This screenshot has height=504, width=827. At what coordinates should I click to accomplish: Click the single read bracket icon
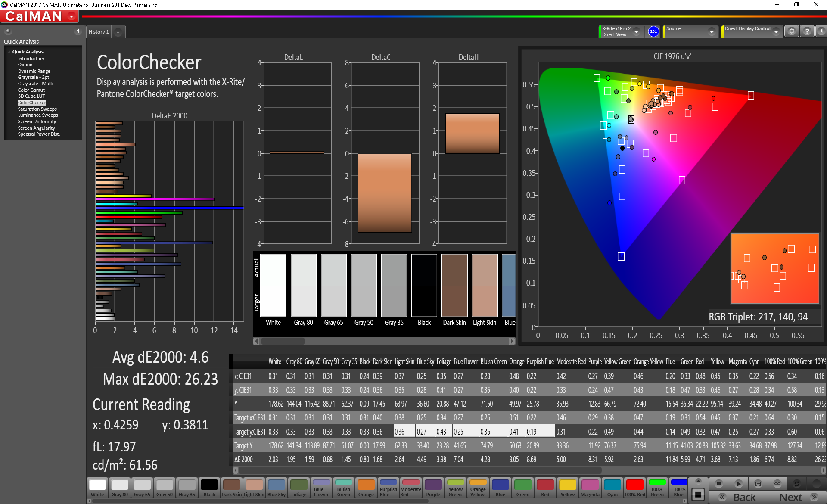pyautogui.click(x=758, y=484)
